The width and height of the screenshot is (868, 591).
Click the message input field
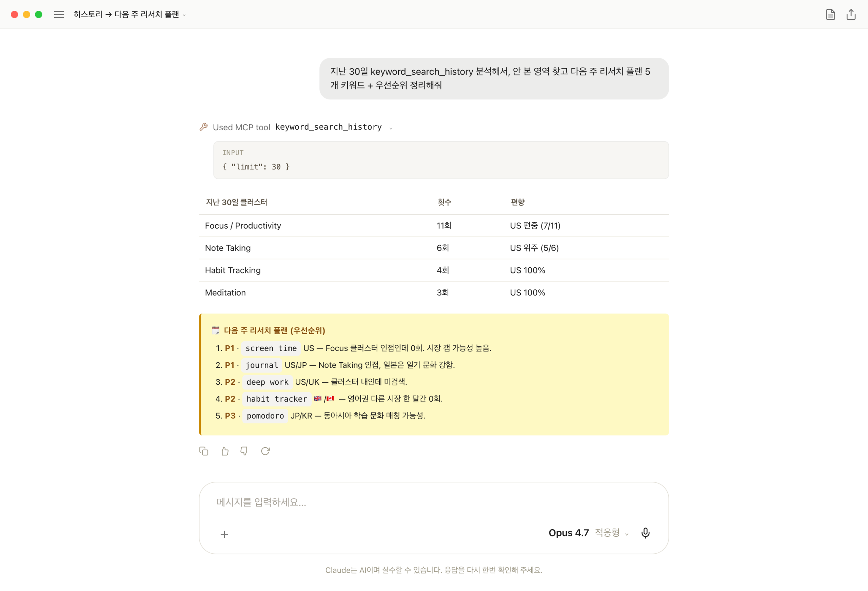point(433,502)
